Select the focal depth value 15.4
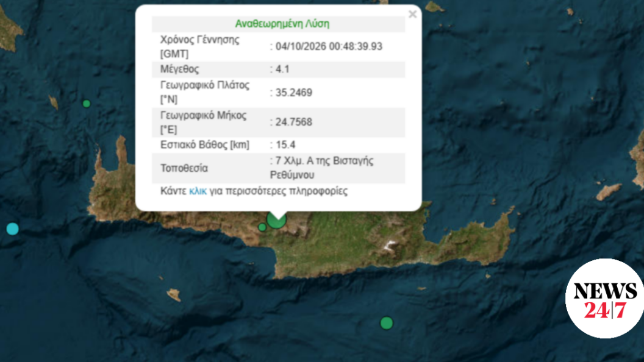Image resolution: width=644 pixels, height=362 pixels. [x=285, y=145]
